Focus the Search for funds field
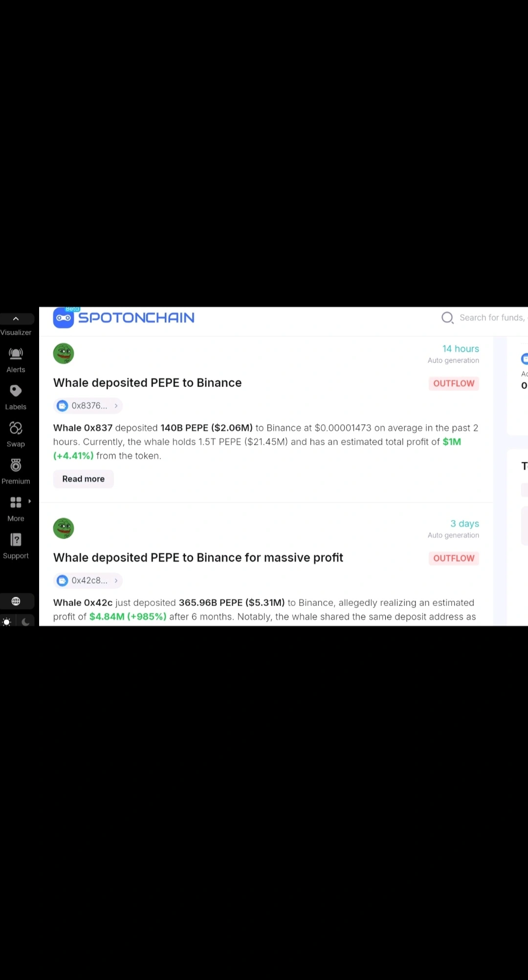The height and width of the screenshot is (980, 528). tap(493, 318)
